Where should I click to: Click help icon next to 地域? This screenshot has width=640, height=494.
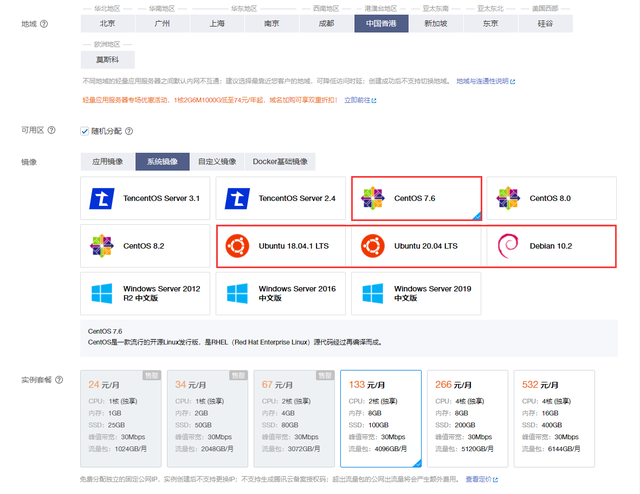44,24
